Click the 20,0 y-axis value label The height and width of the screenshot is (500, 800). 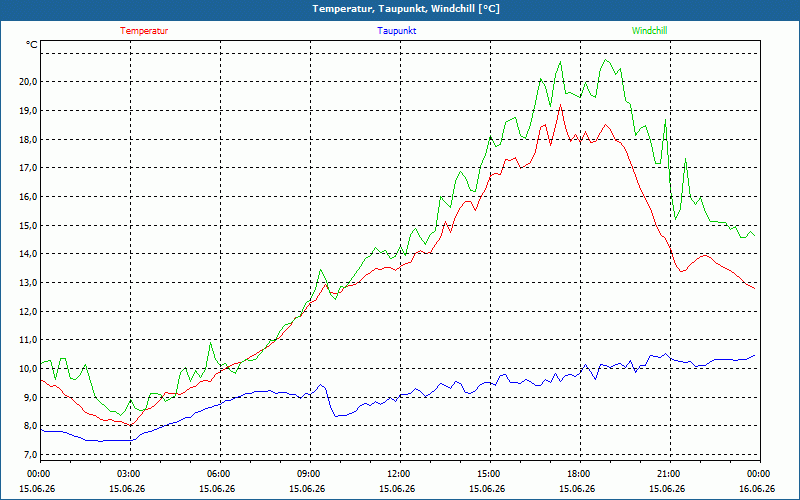coord(30,82)
